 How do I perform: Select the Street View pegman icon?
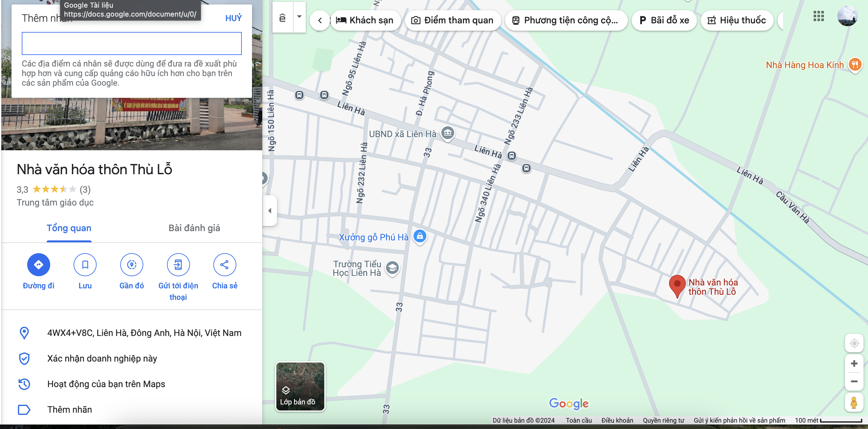854,403
